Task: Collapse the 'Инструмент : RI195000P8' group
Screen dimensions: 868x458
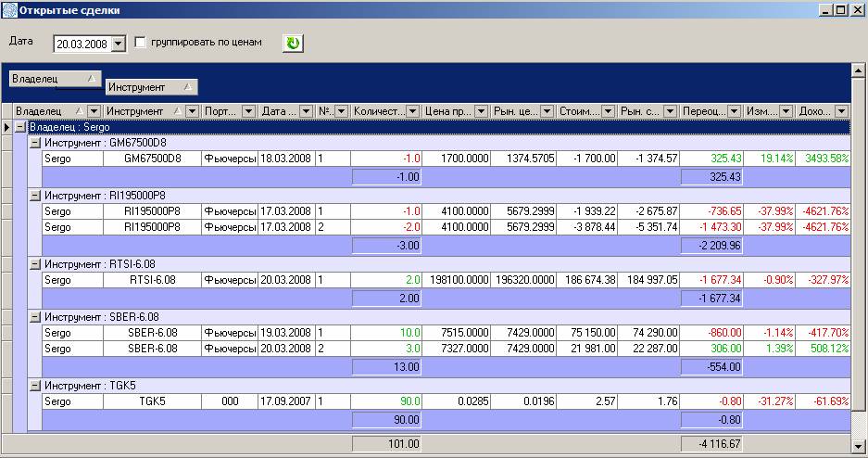Action: pyautogui.click(x=35, y=196)
